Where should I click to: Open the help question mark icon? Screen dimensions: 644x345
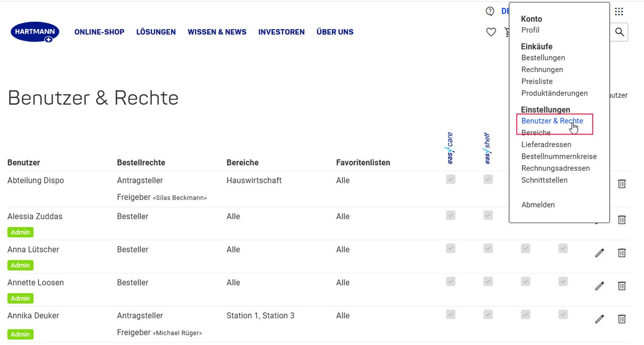490,11
